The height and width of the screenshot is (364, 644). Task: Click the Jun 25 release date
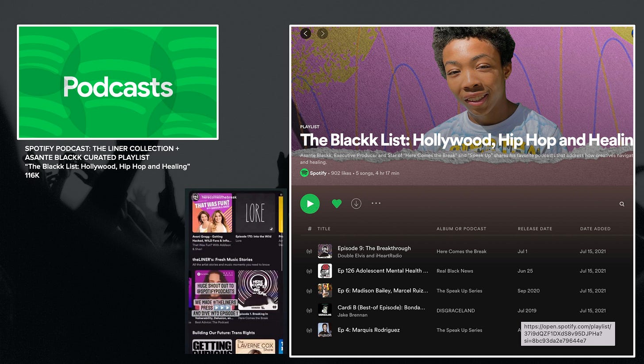tap(525, 271)
